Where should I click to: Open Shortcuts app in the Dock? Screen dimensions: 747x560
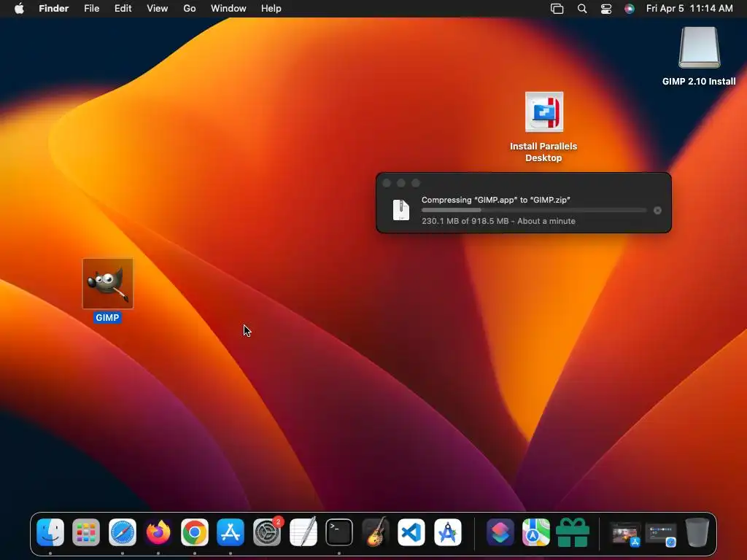(500, 532)
